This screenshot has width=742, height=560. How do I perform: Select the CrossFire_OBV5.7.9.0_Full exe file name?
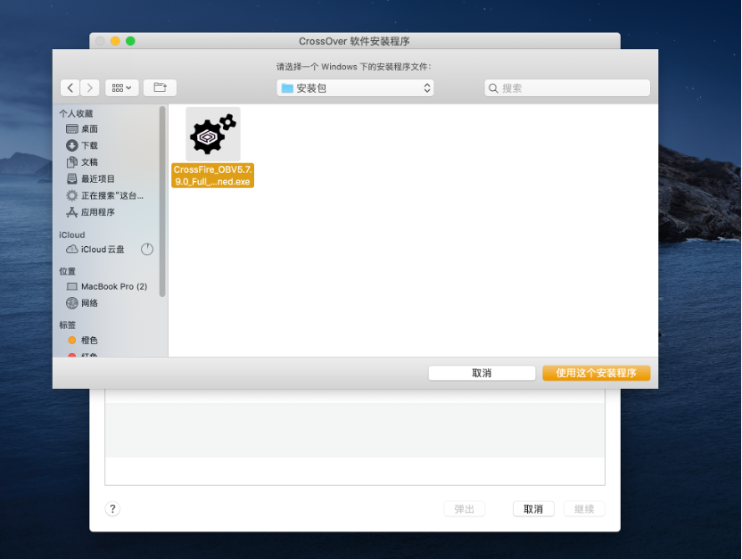(x=212, y=176)
